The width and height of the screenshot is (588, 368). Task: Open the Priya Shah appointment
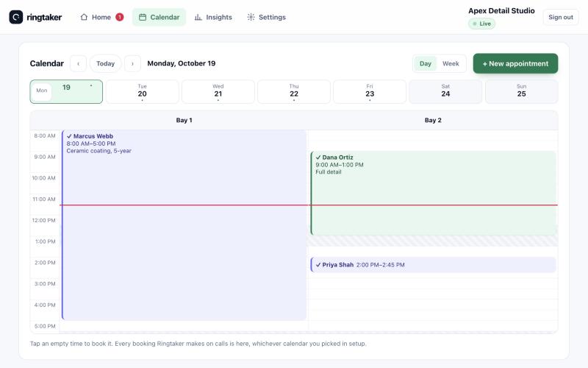point(433,265)
